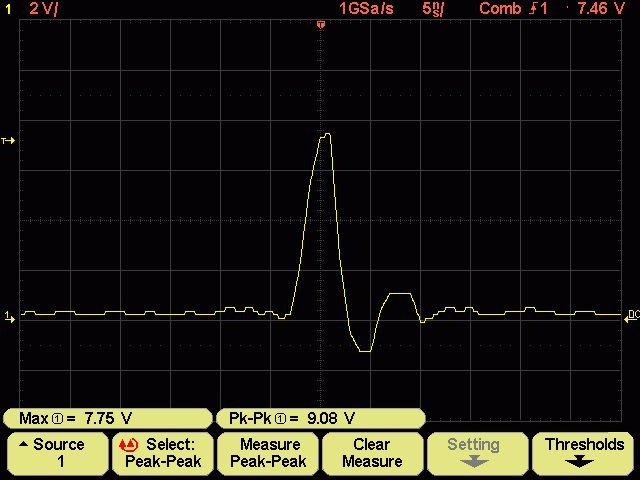
Task: Click the red measurement icon beside Select
Action: [x=128, y=444]
